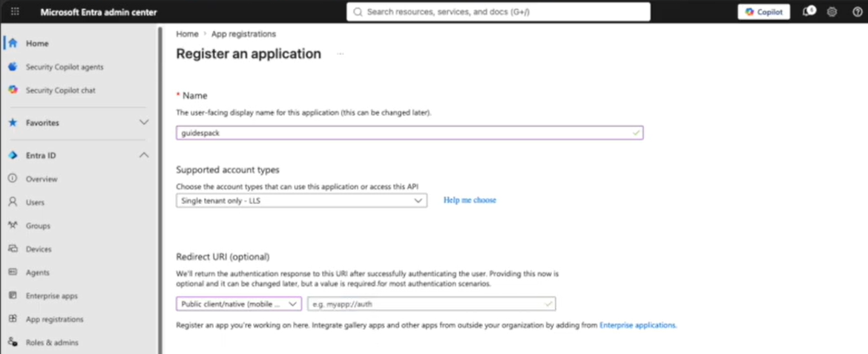The height and width of the screenshot is (354, 868).
Task: Click the Entra ID diamond icon
Action: (x=13, y=156)
